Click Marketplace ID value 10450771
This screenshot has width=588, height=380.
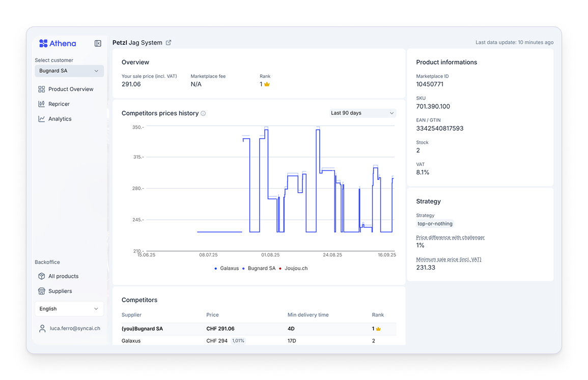click(430, 84)
